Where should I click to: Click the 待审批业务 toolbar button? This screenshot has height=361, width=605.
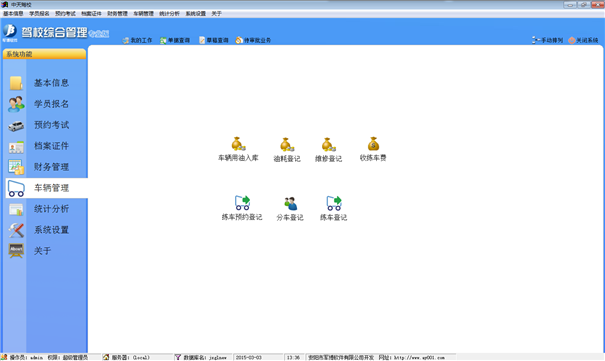click(253, 40)
